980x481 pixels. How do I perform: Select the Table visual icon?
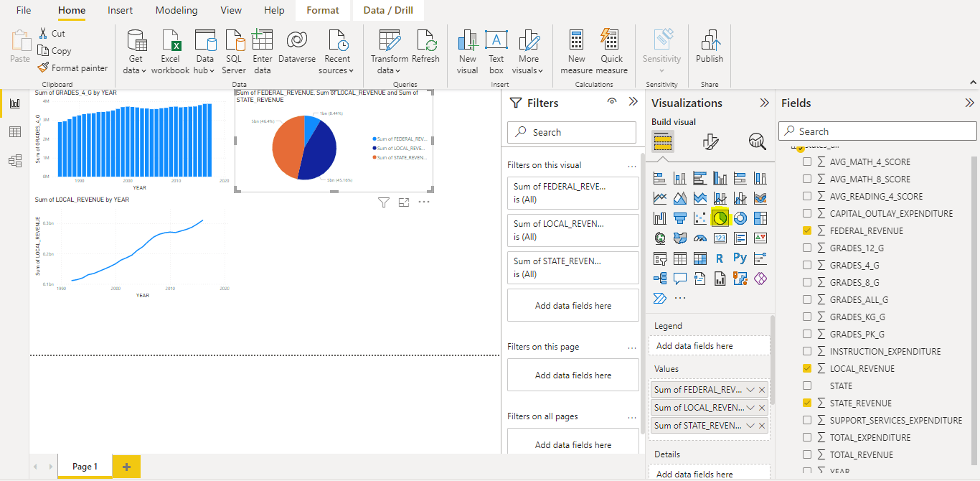pyautogui.click(x=679, y=258)
